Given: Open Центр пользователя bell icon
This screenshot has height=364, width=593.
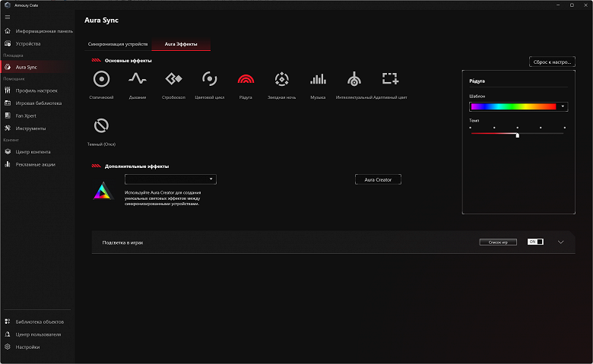Looking at the screenshot, I should pyautogui.click(x=8, y=334).
